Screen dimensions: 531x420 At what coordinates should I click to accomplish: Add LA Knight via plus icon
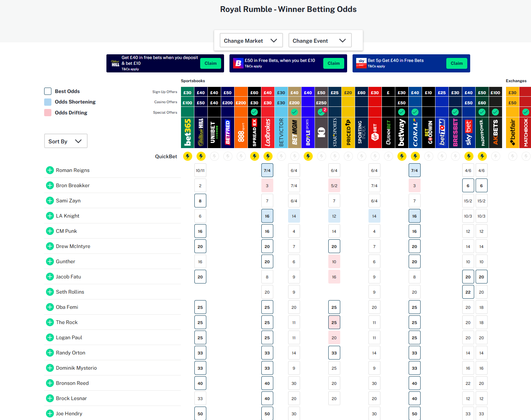pyautogui.click(x=50, y=216)
